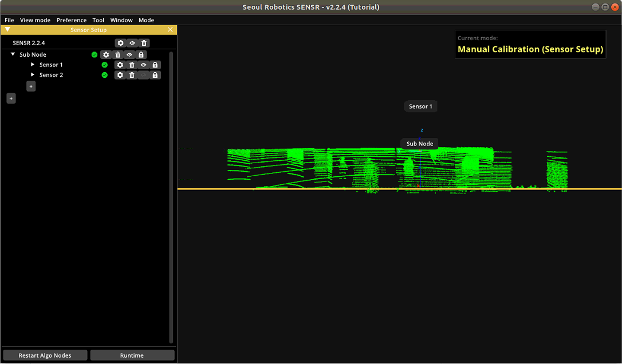The image size is (622, 364).
Task: Close the Sensor Setup panel
Action: [x=170, y=30]
